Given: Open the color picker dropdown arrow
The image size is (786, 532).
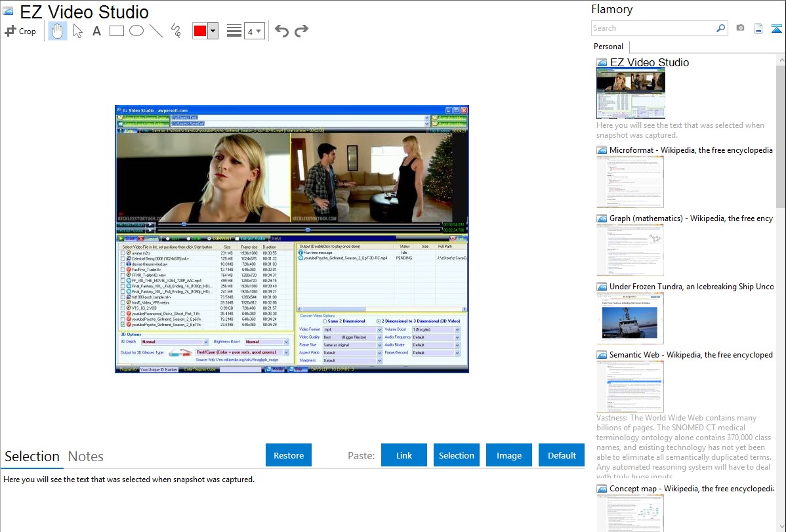Looking at the screenshot, I should click(213, 31).
